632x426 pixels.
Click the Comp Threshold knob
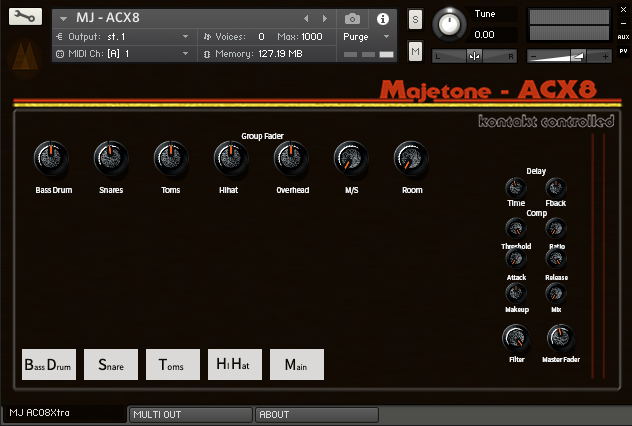(x=516, y=228)
